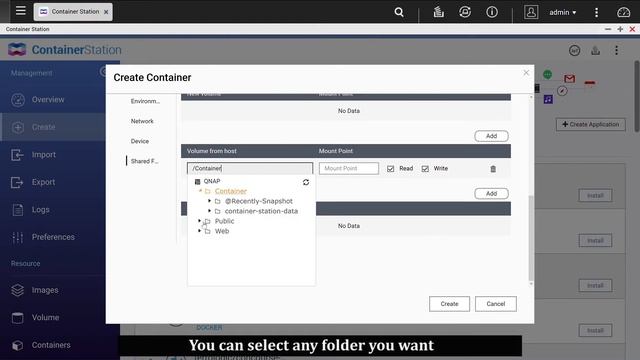Expand the container-station-data folder arrow
The height and width of the screenshot is (360, 640).
tap(210, 211)
